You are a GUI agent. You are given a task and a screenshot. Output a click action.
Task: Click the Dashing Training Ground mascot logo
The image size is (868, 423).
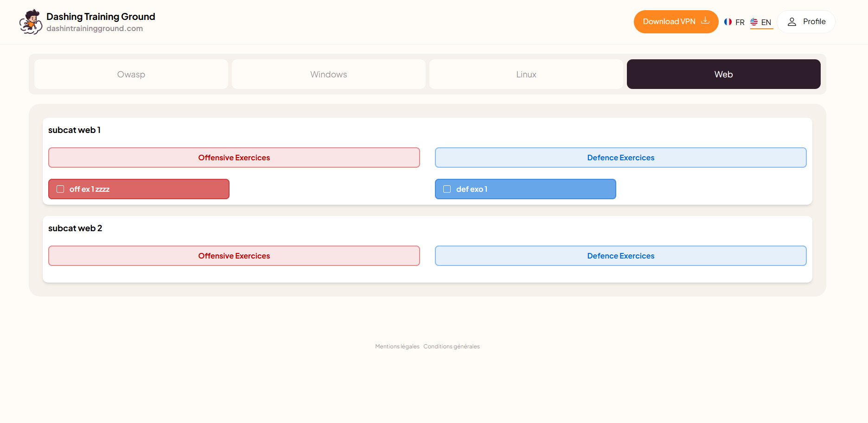(x=31, y=22)
